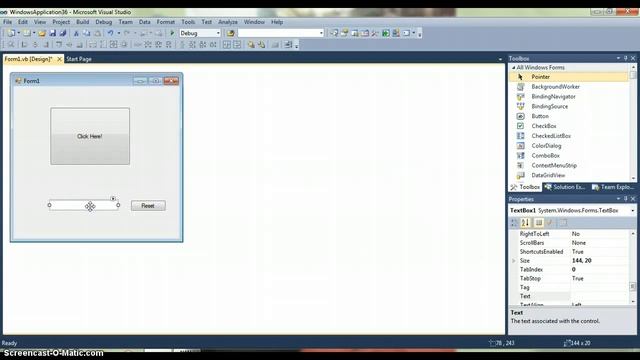
Task: Select the TabIndex property row
Action: pos(569,269)
